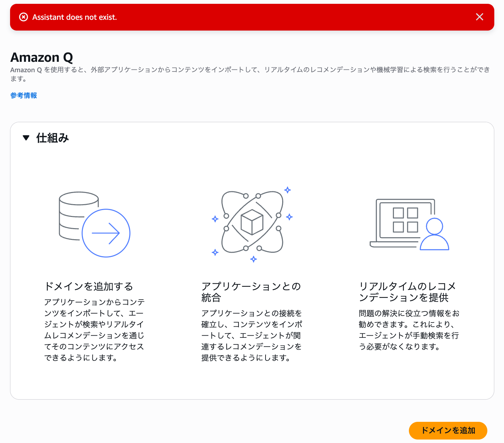Click the orbiting cube integration illustration
This screenshot has height=443, width=504.
[252, 224]
